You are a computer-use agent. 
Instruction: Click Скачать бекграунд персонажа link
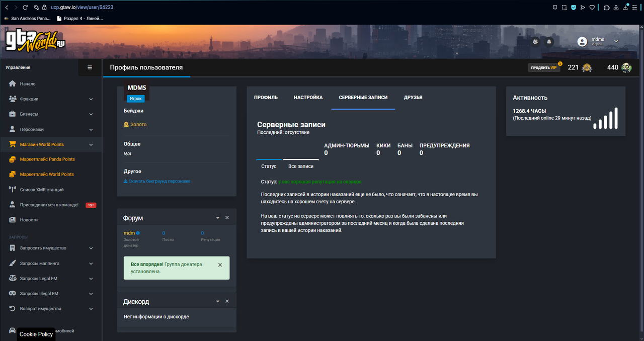tap(157, 181)
